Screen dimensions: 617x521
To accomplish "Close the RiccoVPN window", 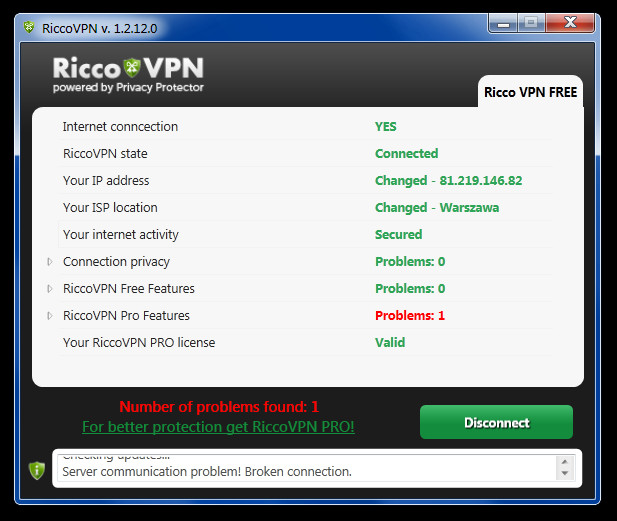I will [x=570, y=23].
